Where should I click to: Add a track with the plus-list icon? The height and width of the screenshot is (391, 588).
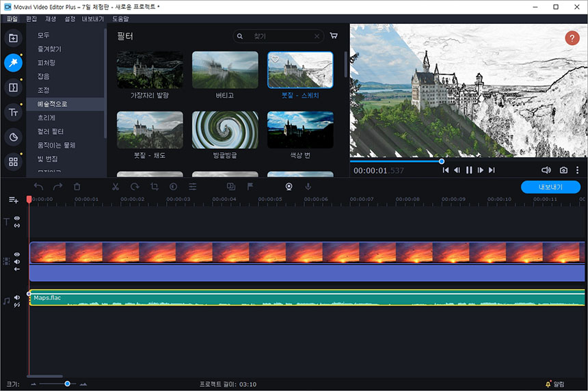point(14,200)
